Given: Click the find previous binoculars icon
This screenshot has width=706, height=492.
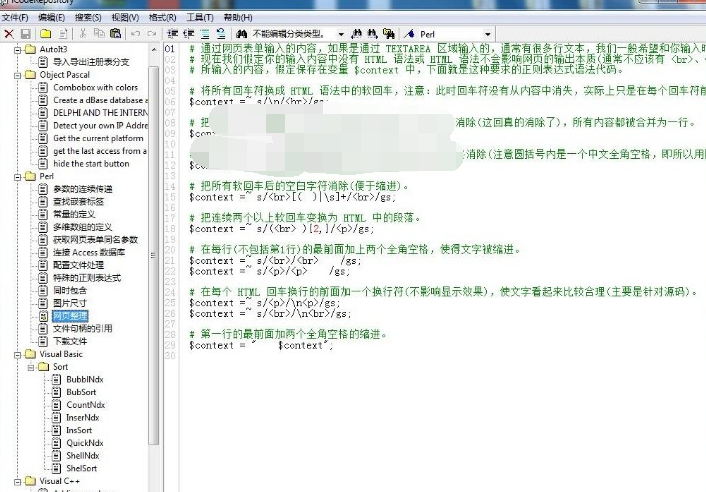Looking at the screenshot, I should (357, 34).
